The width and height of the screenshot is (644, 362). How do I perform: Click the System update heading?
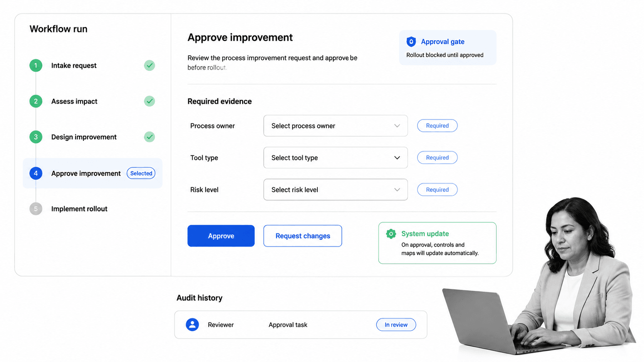[x=425, y=234]
